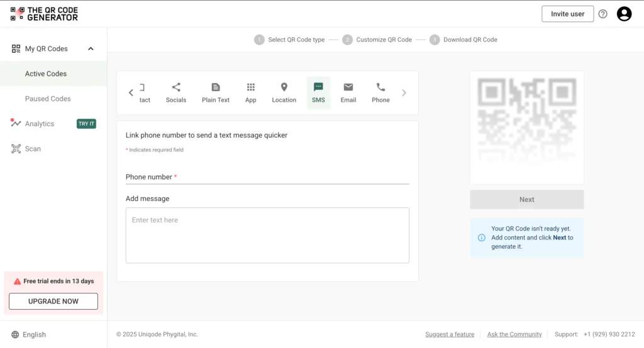Choose the Plain Text type label
The height and width of the screenshot is (348, 644).
216,100
